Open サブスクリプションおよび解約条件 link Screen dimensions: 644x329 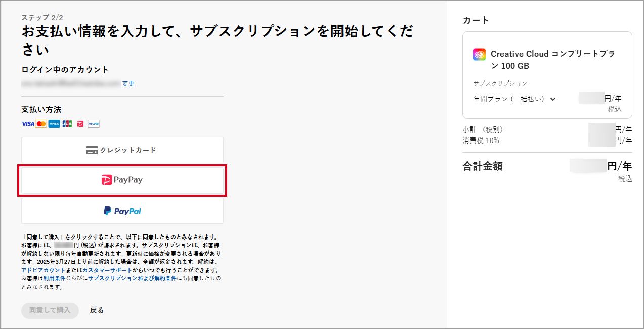click(132, 278)
